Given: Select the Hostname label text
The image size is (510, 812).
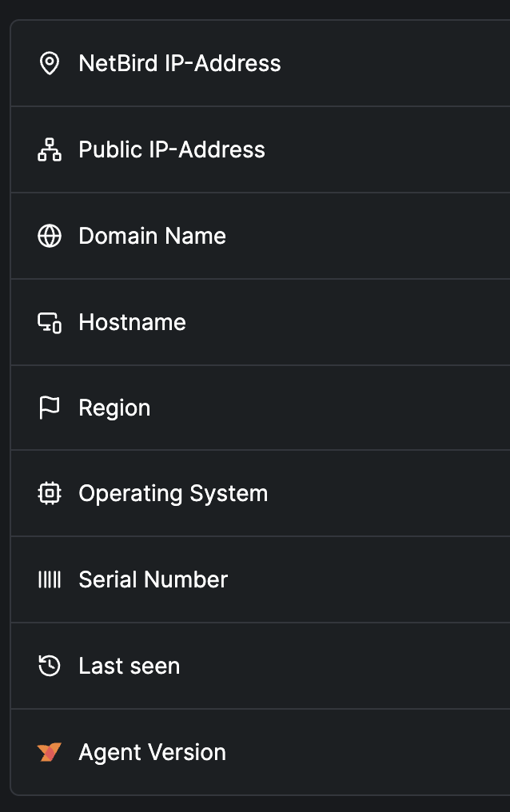Looking at the screenshot, I should (132, 323).
